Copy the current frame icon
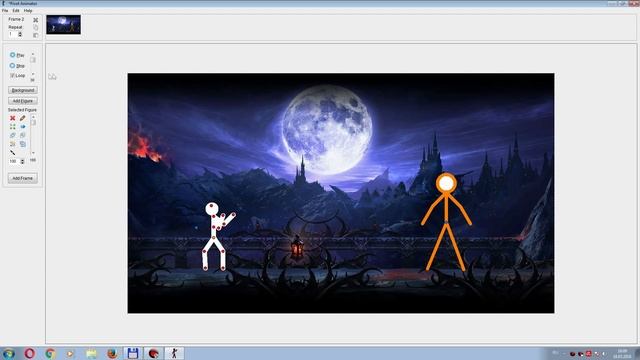The width and height of the screenshot is (640, 360). pos(36,27)
